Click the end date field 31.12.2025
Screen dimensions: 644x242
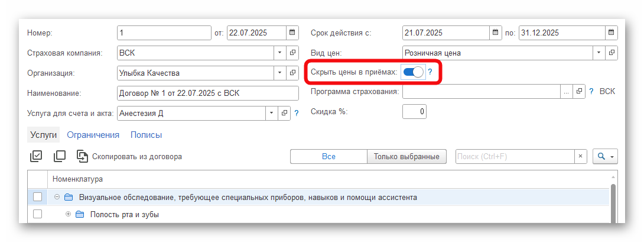click(x=562, y=33)
